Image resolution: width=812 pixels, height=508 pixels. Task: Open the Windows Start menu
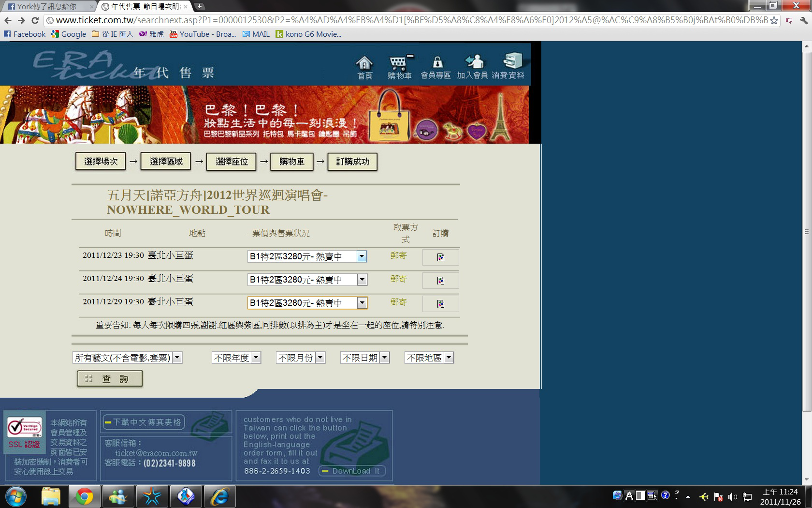16,497
